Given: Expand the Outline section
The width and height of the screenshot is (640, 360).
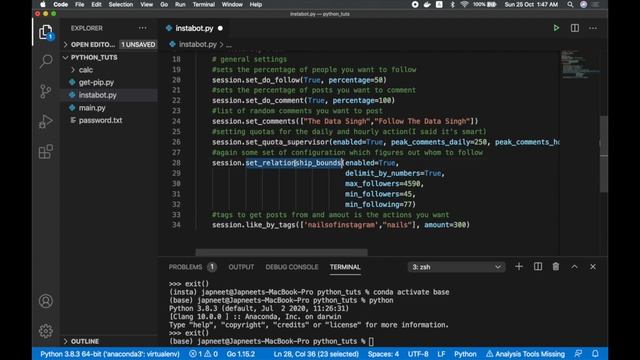Looking at the screenshot, I should (84, 341).
